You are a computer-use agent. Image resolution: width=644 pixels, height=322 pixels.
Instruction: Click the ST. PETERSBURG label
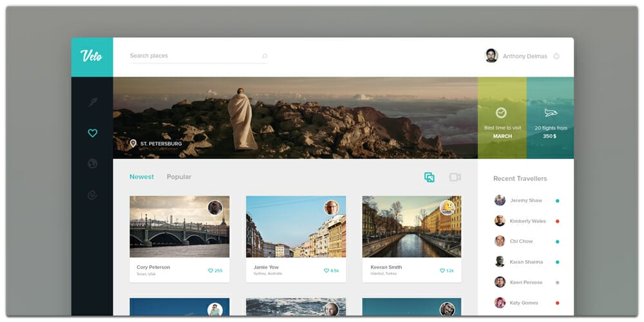click(x=161, y=144)
